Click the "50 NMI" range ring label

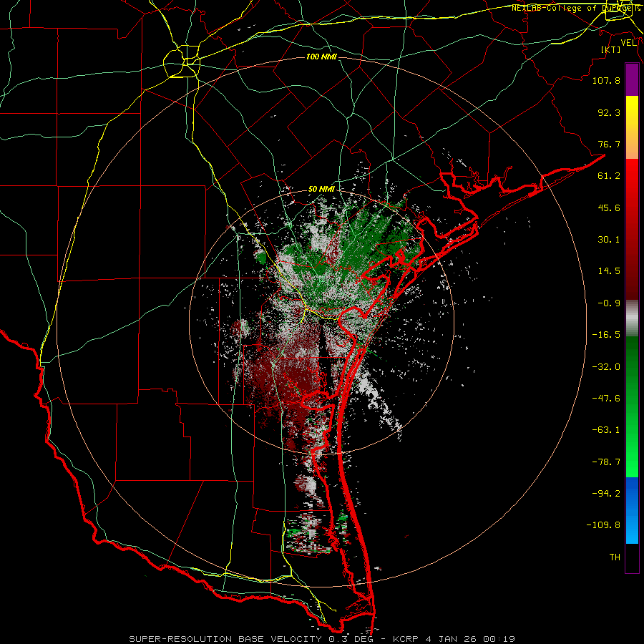coord(321,189)
